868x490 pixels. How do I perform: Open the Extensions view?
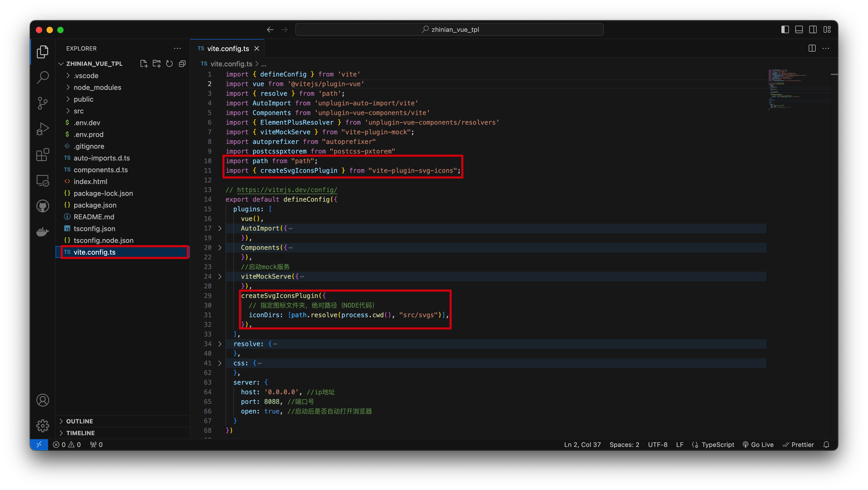[42, 155]
